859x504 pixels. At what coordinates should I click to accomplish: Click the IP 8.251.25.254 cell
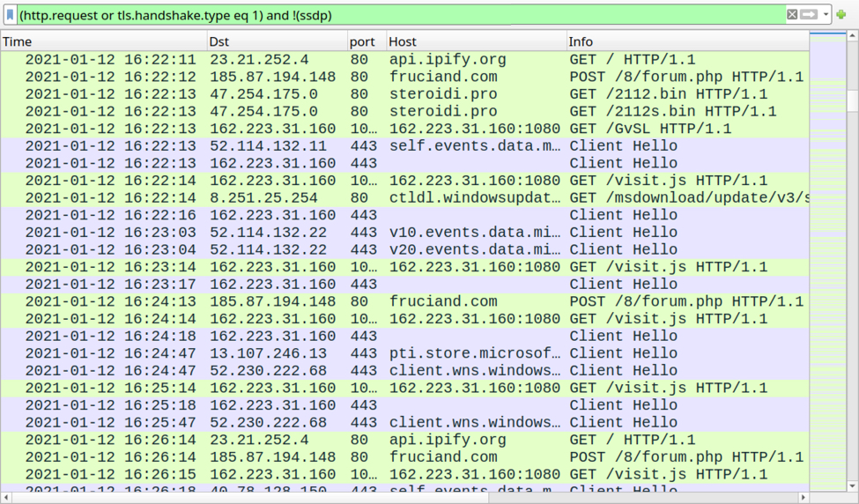263,197
